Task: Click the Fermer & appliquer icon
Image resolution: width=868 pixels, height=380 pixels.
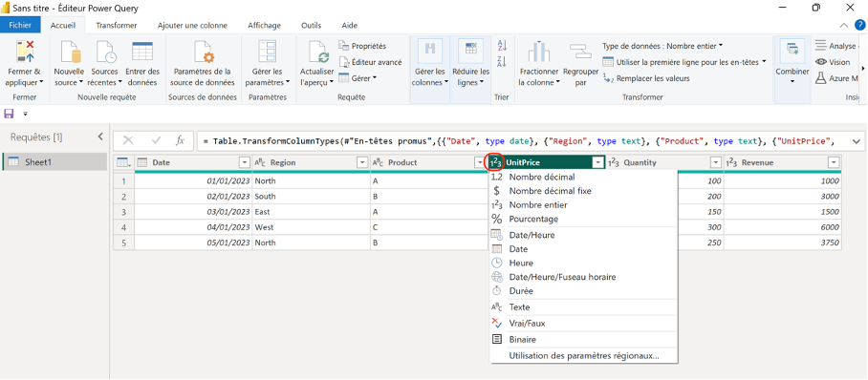Action: (x=25, y=51)
